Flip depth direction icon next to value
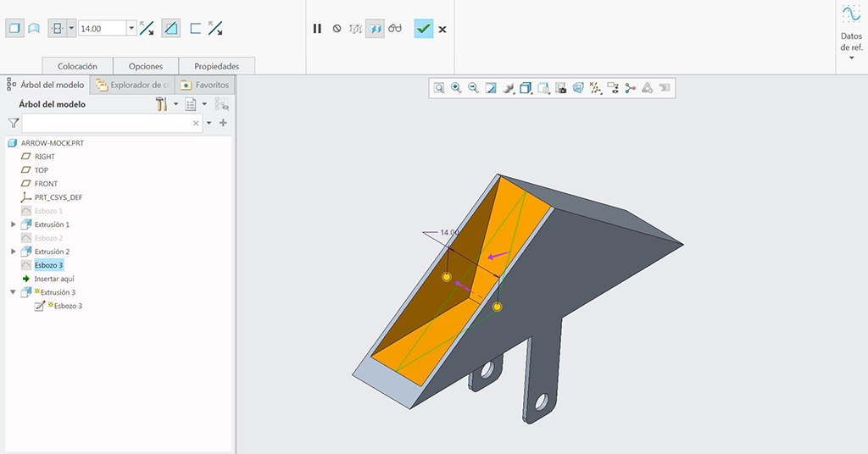Screen dimensions: 868x454 [147, 28]
